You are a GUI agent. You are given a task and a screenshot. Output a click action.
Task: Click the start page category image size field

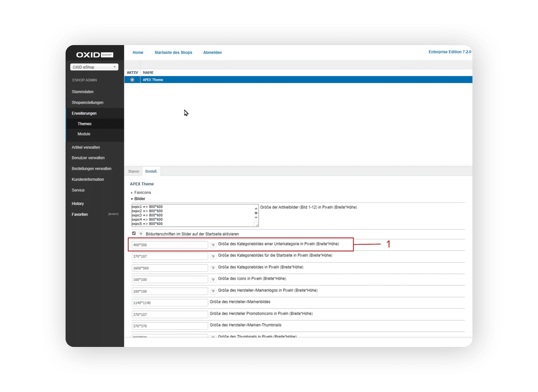[x=170, y=256]
